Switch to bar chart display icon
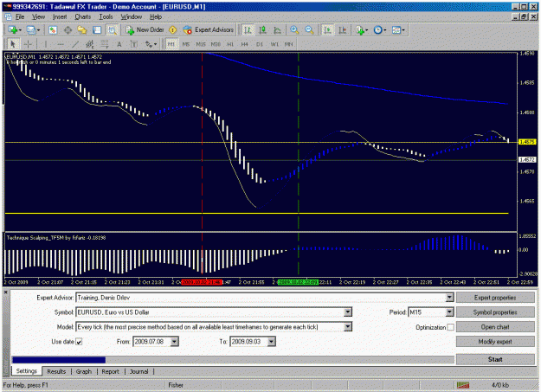This screenshot has width=541, height=392. [248, 30]
